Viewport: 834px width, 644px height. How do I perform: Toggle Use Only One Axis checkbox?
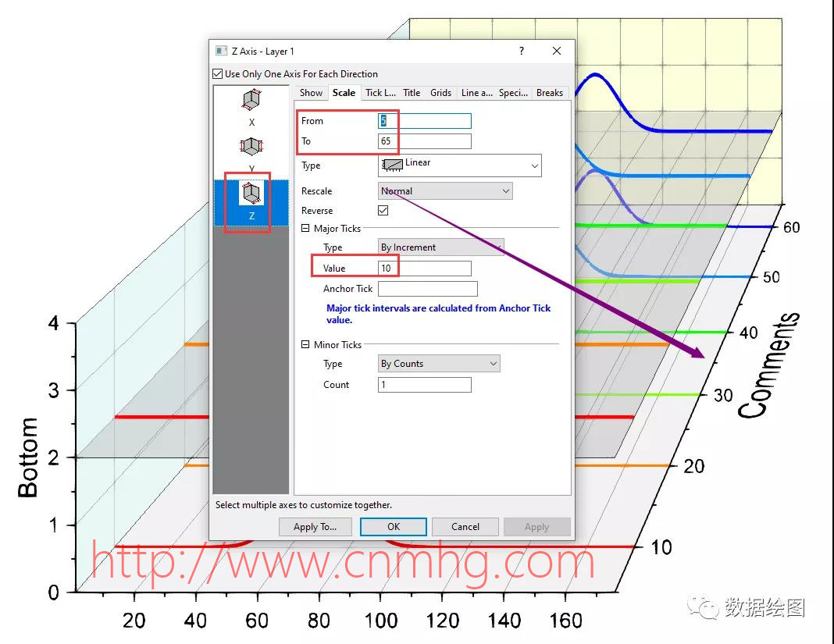[218, 74]
